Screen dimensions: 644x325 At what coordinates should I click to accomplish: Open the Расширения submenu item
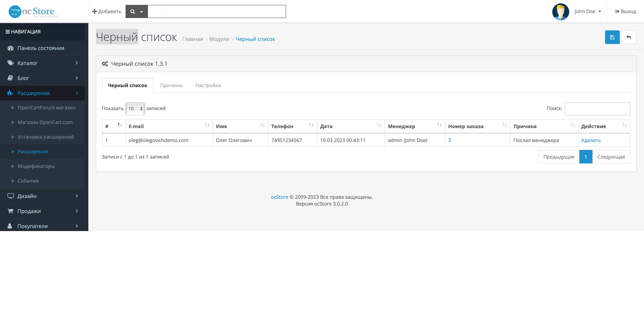(x=42, y=152)
